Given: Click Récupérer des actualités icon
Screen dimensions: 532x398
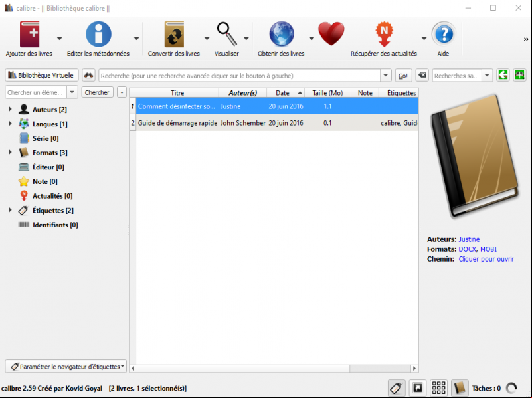Looking at the screenshot, I should point(384,34).
